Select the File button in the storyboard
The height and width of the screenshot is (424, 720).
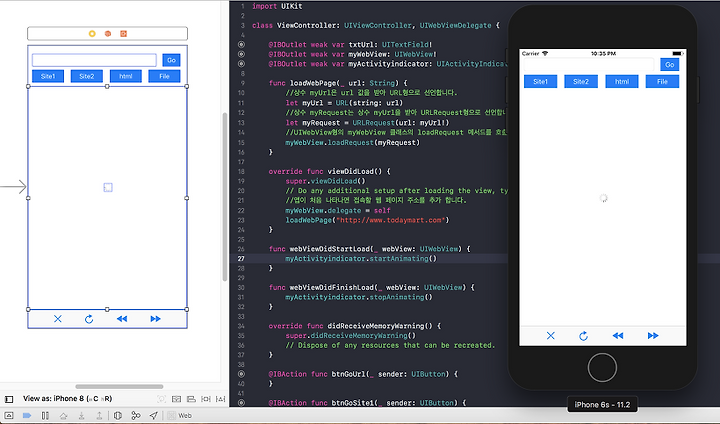click(x=164, y=76)
